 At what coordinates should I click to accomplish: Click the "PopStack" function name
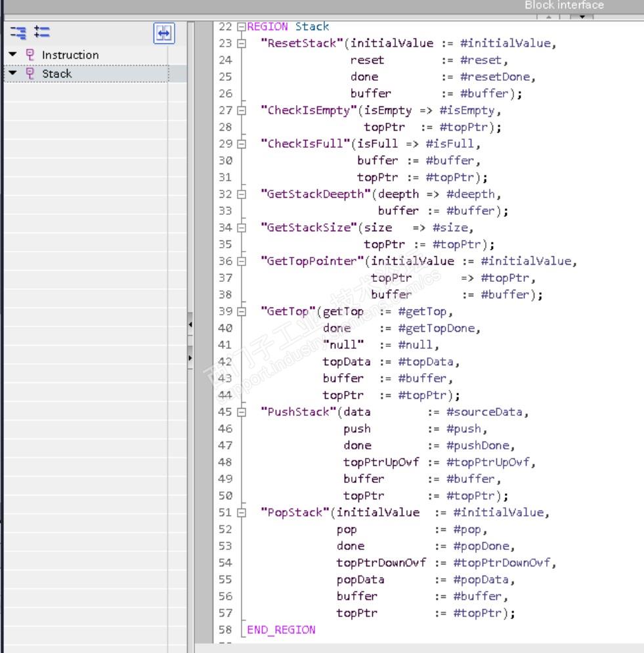tap(295, 512)
